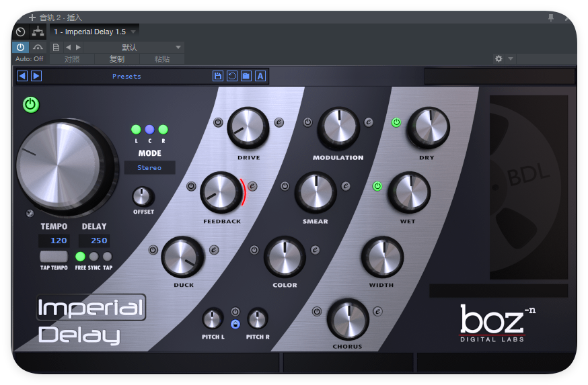Click the next preset arrow in Presets bar

tap(36, 76)
